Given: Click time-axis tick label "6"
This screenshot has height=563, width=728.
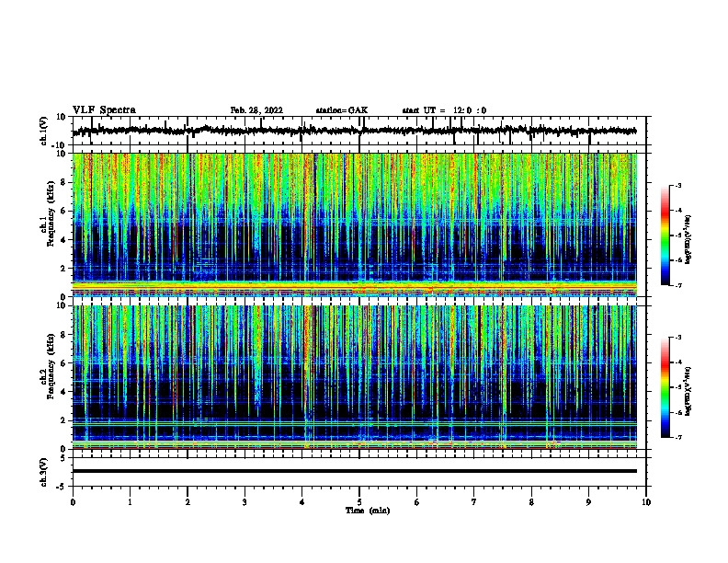Looking at the screenshot, I should click(x=417, y=502).
